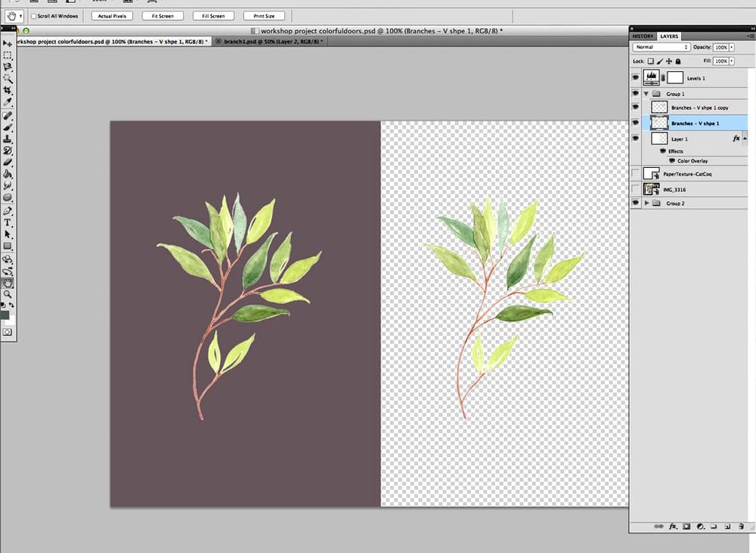This screenshot has width=756, height=553.
Task: Select the Clone Stamp tool
Action: [8, 139]
